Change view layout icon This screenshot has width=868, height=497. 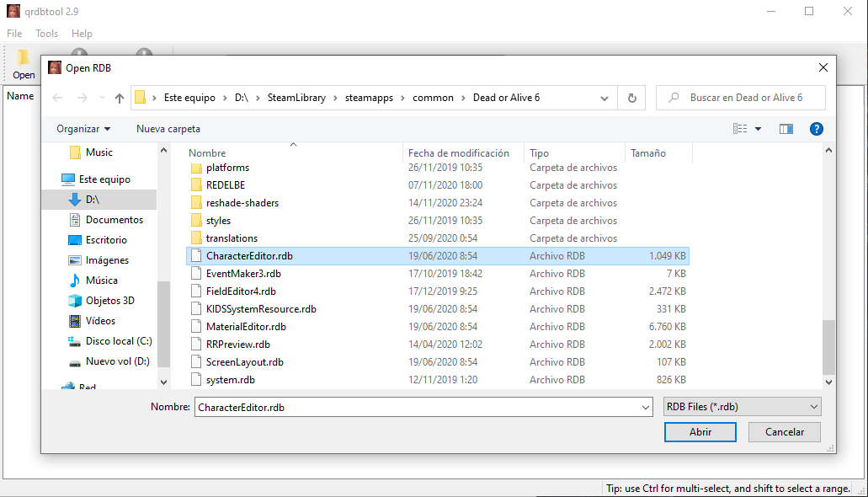[740, 129]
